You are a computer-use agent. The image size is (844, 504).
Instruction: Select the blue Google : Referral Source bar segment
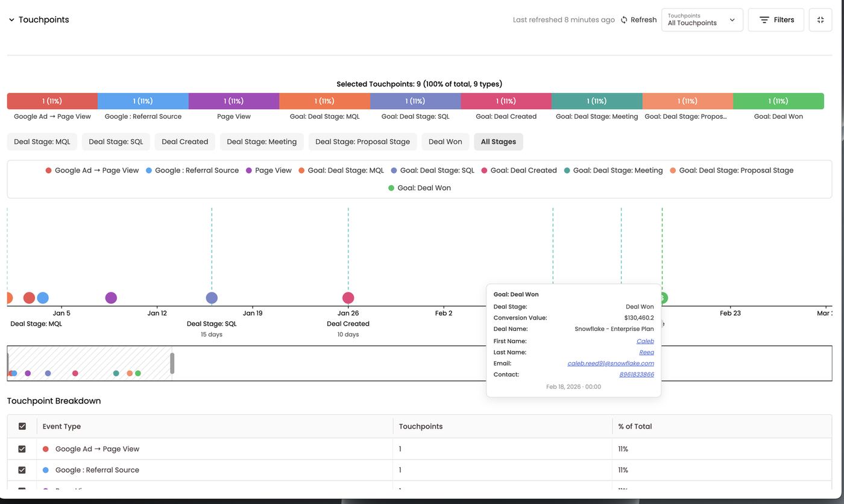[x=143, y=101]
